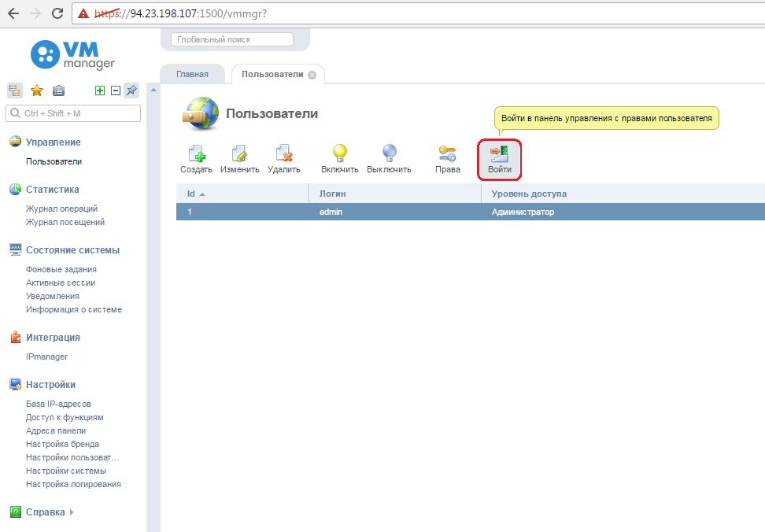765x532 pixels.
Task: Open Журнал операций
Action: pyautogui.click(x=61, y=209)
